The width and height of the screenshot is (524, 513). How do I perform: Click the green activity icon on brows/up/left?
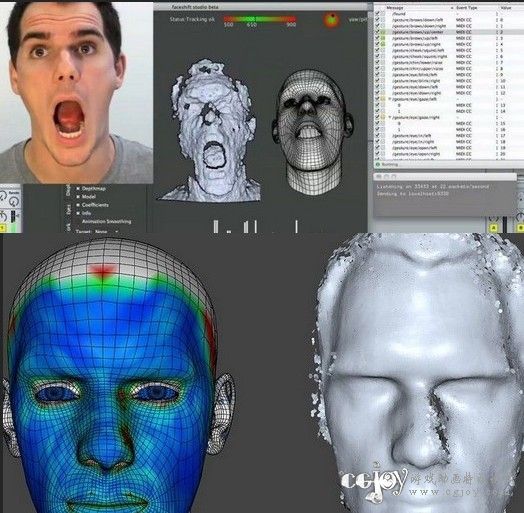(x=383, y=38)
